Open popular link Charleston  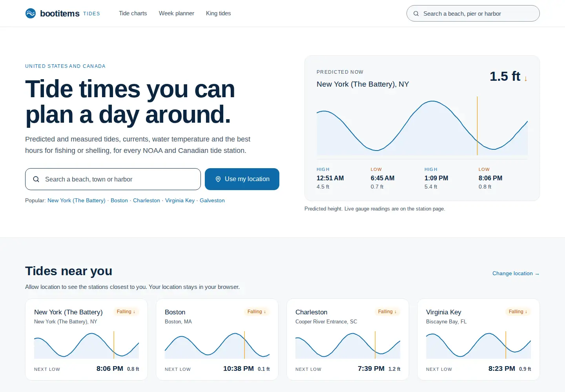[146, 200]
